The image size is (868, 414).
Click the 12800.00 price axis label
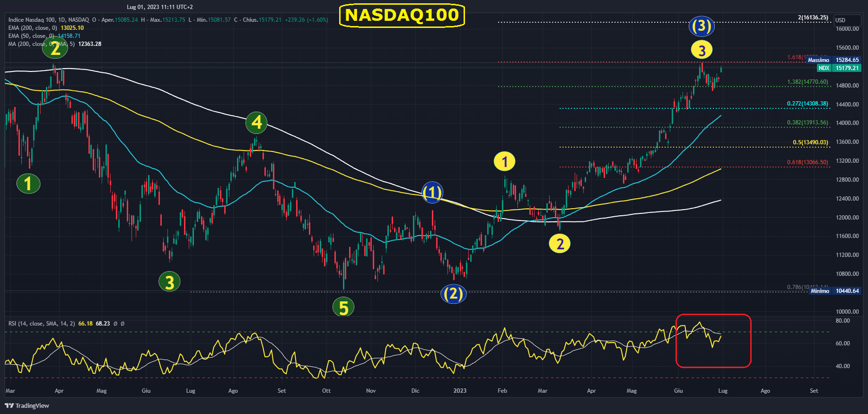click(x=847, y=180)
